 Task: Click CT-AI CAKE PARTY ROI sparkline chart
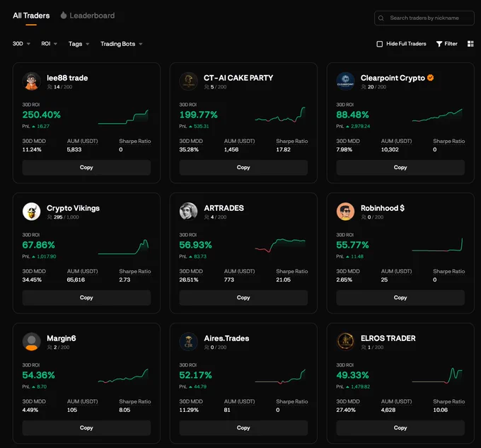[280, 115]
